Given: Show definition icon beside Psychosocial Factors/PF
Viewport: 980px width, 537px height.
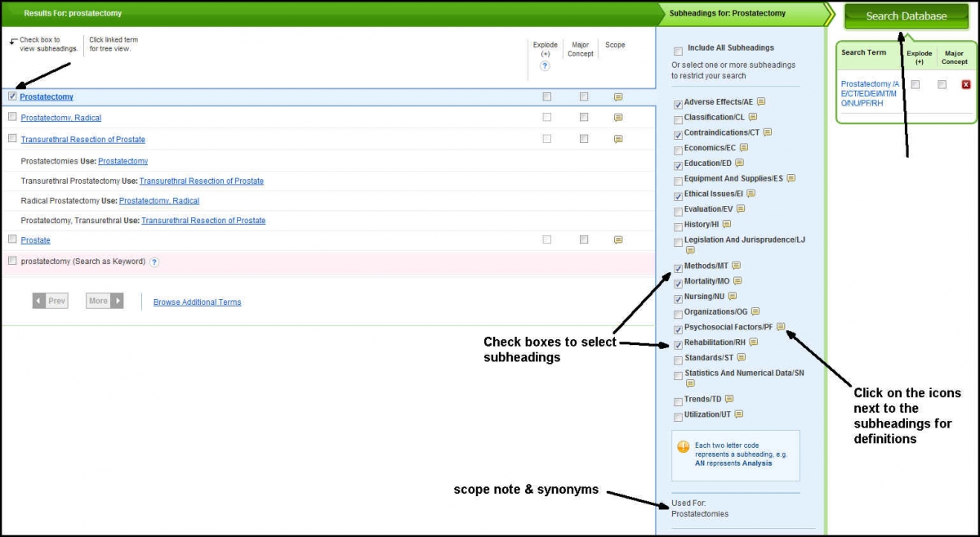Looking at the screenshot, I should click(781, 327).
